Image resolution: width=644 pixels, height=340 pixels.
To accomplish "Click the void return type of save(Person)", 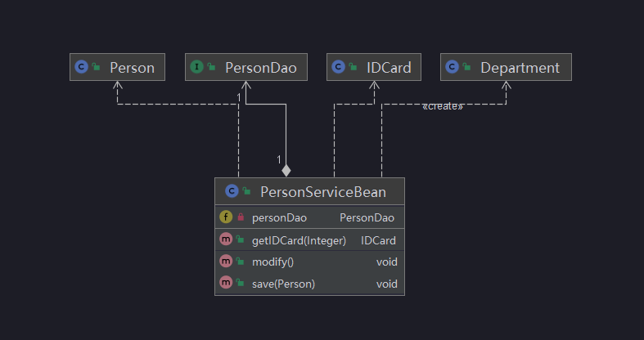I will [x=387, y=284].
